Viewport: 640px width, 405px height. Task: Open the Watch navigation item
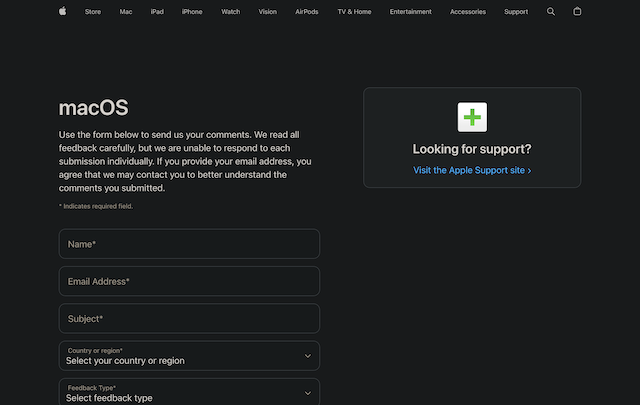point(231,12)
